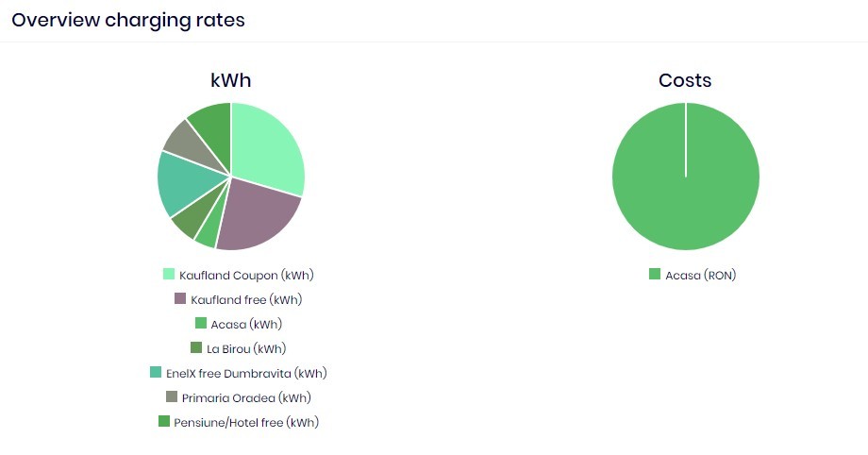The image size is (868, 455).
Task: Click the Acasa (kWh) legend color swatch
Action: pyautogui.click(x=201, y=324)
